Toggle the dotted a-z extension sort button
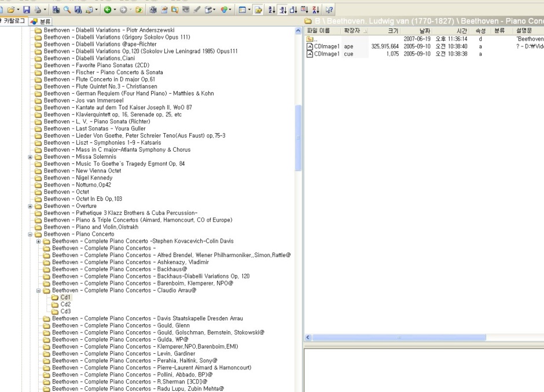The width and height of the screenshot is (544, 392). coord(283,10)
